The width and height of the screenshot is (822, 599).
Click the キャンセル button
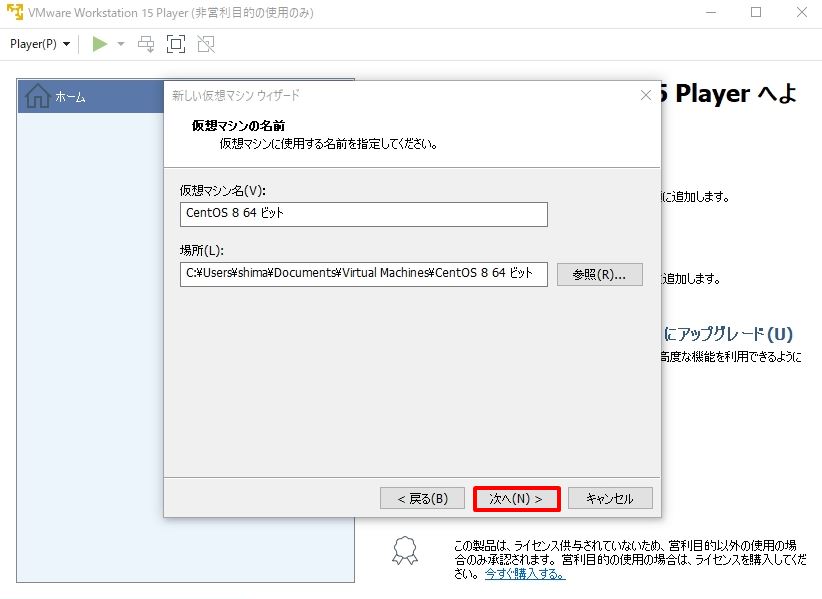click(610, 498)
